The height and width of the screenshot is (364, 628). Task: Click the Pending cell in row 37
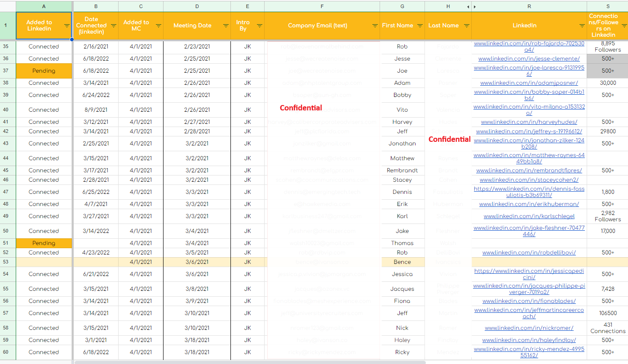[x=44, y=71]
